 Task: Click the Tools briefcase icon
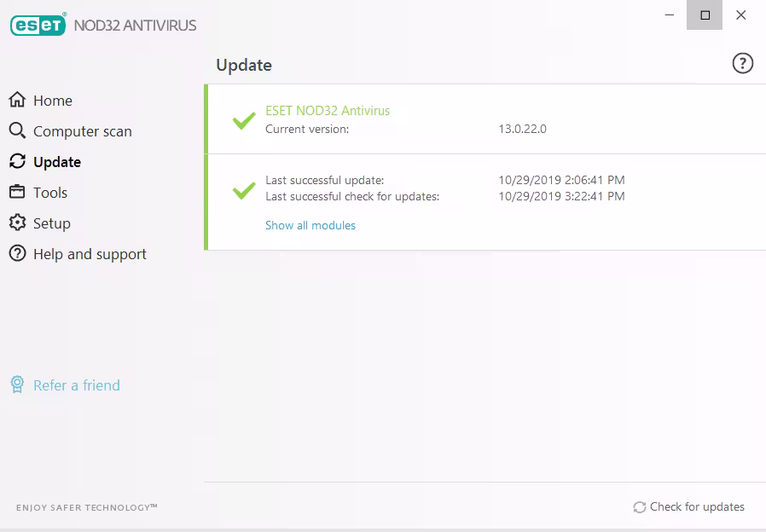point(17,193)
